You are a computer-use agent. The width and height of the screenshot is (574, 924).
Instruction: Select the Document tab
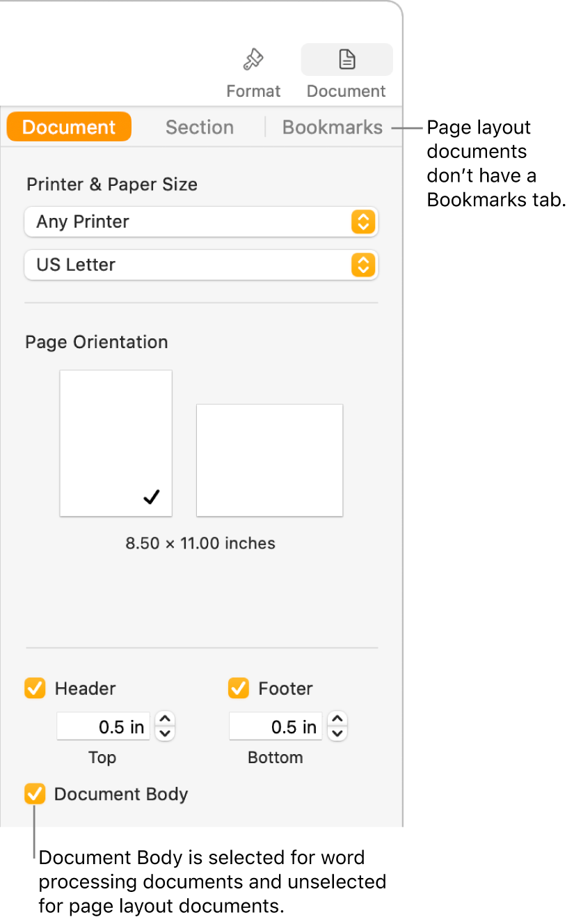[69, 127]
